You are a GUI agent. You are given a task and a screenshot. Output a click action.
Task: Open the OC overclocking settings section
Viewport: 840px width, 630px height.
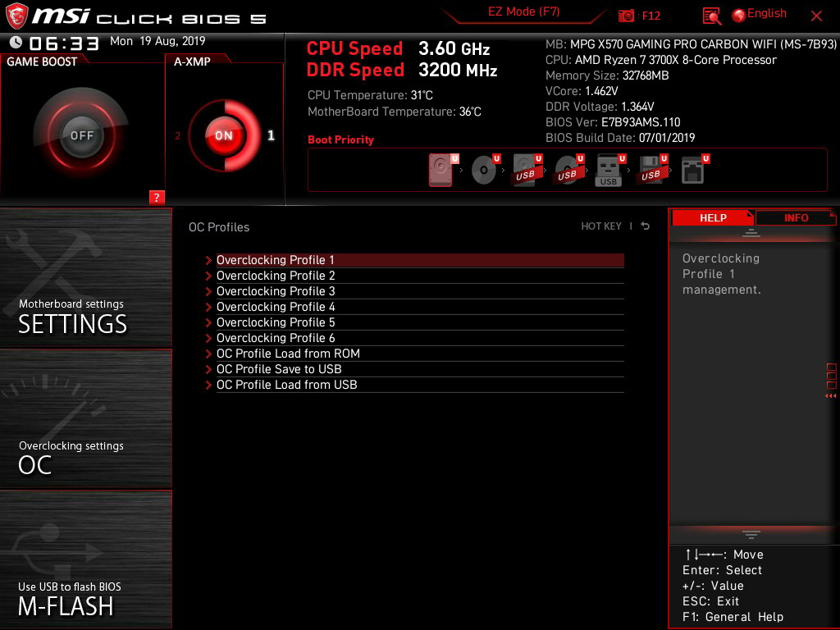[85, 419]
